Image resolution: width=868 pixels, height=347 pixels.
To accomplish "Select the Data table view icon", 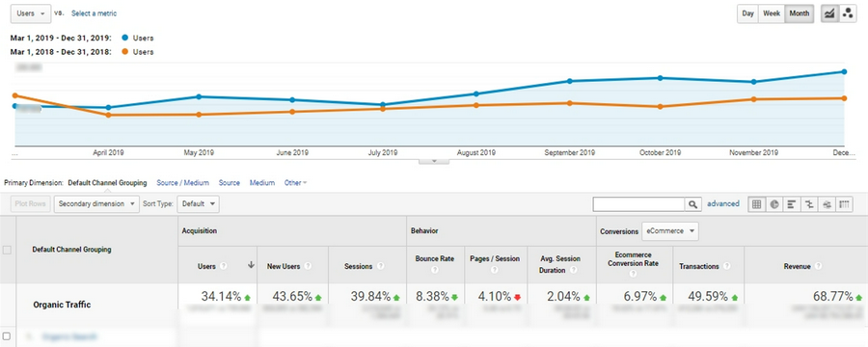I will pyautogui.click(x=756, y=204).
